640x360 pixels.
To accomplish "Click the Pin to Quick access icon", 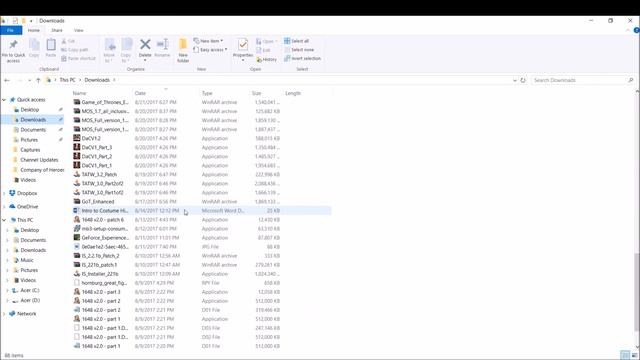I will click(13, 44).
